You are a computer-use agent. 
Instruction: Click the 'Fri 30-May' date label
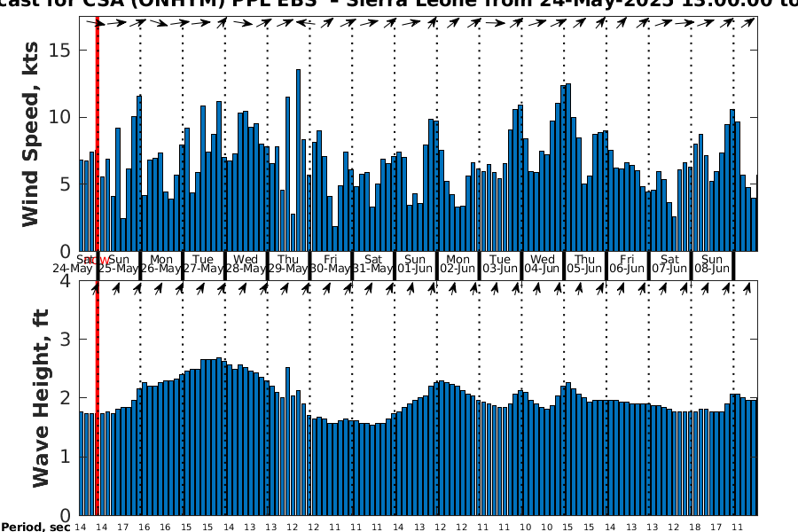coord(331,263)
